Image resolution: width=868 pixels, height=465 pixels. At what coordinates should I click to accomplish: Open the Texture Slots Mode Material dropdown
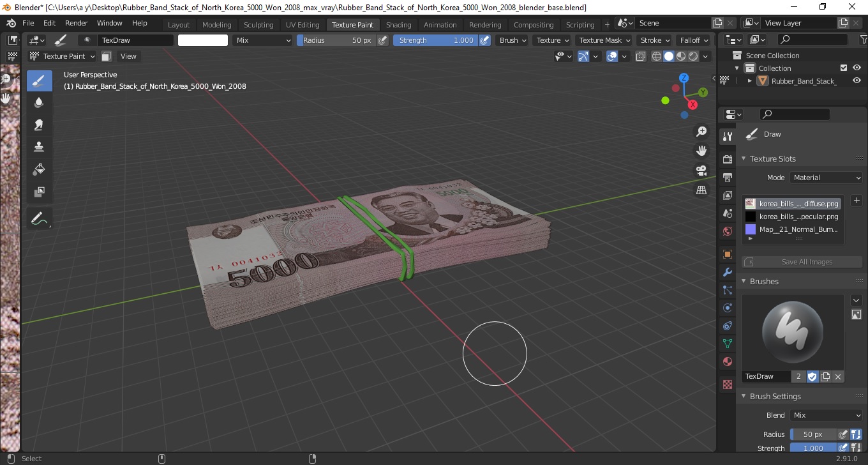(x=827, y=178)
